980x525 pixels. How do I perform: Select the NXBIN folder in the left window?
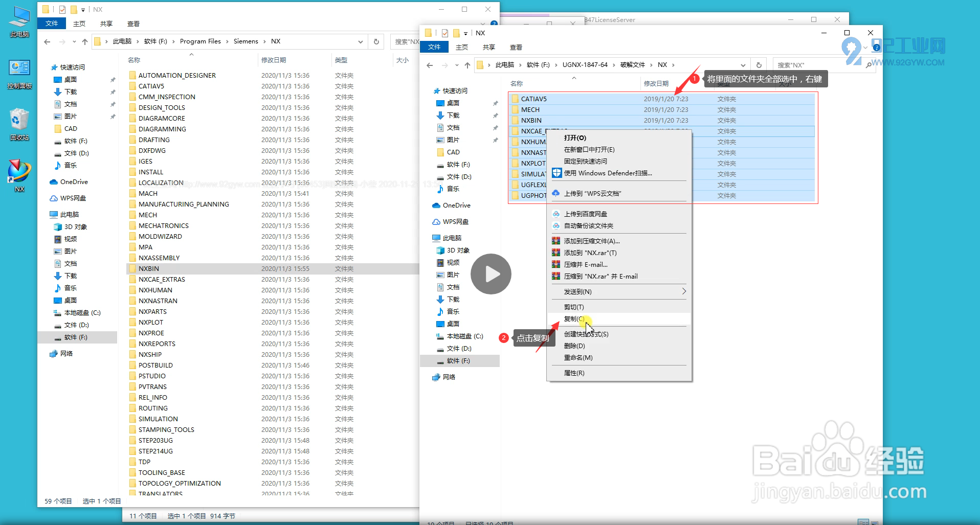click(x=272, y=269)
